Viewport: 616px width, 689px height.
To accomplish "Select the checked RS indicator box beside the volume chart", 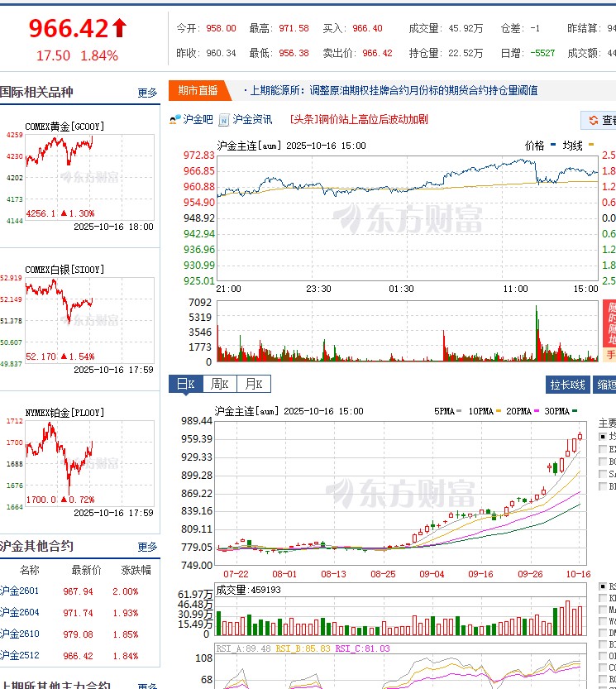I will [603, 586].
